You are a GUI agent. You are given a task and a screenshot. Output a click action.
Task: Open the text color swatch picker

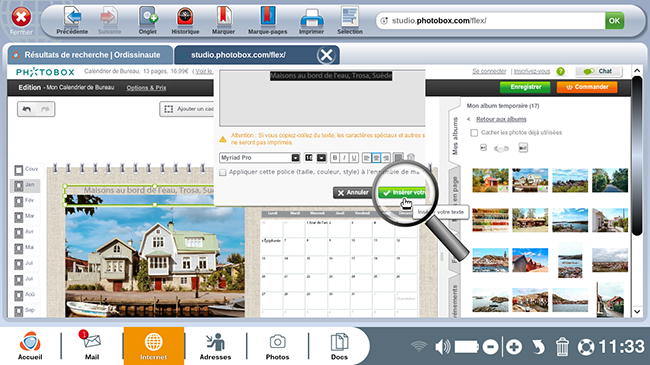click(398, 158)
